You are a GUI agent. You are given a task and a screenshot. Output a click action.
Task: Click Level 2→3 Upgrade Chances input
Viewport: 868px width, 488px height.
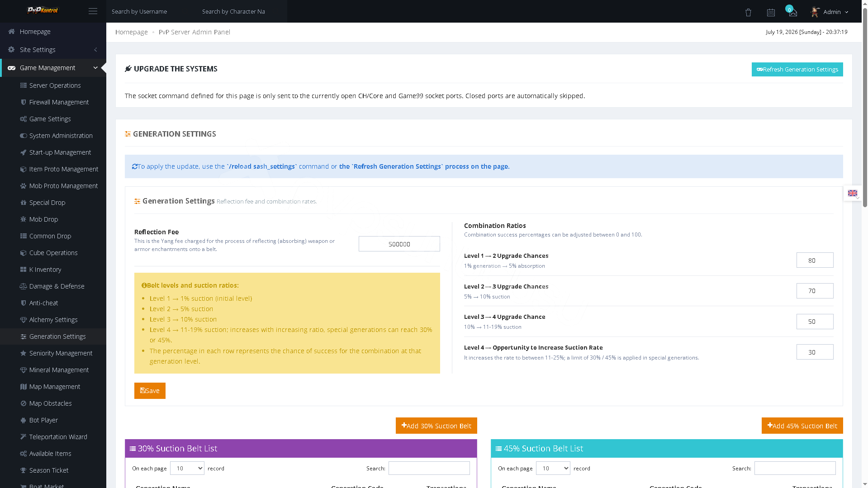(815, 291)
